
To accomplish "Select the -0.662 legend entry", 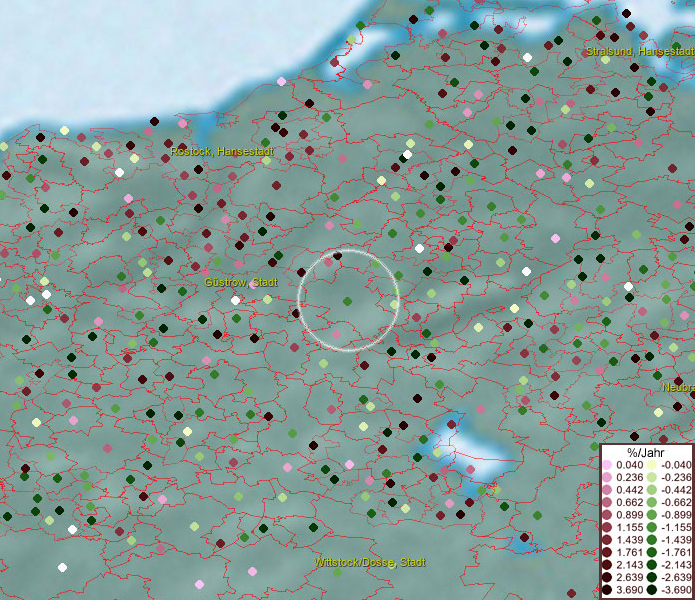I will pyautogui.click(x=675, y=502).
